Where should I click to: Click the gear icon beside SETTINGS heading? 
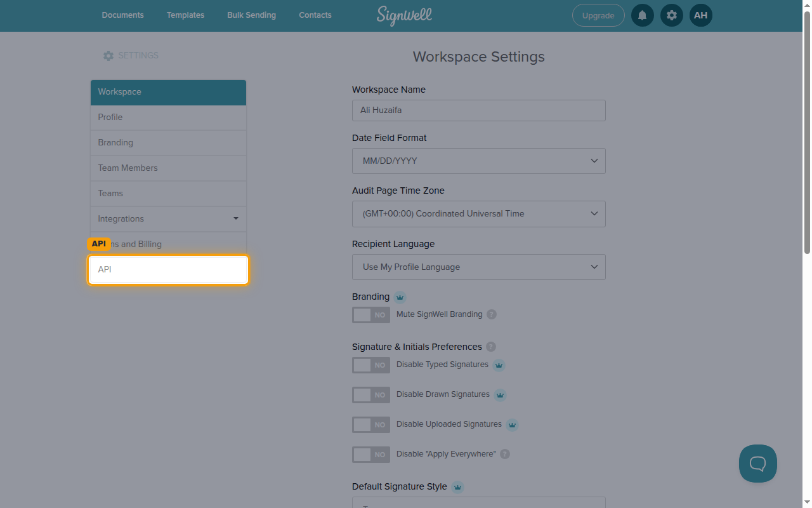pos(108,56)
